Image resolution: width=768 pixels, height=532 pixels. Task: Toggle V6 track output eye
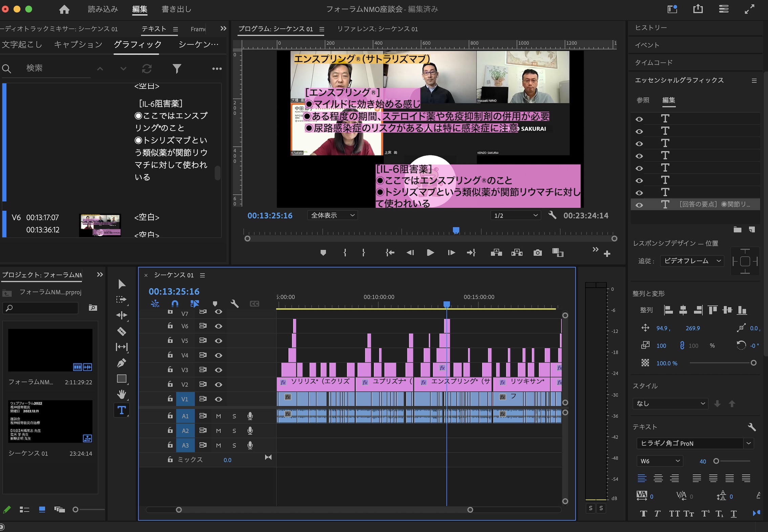pos(219,326)
